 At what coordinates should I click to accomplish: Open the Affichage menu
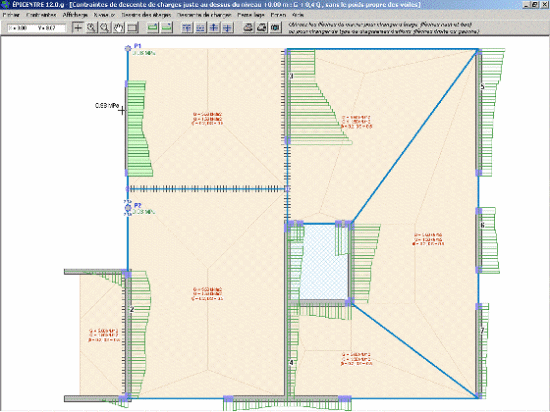tap(75, 15)
